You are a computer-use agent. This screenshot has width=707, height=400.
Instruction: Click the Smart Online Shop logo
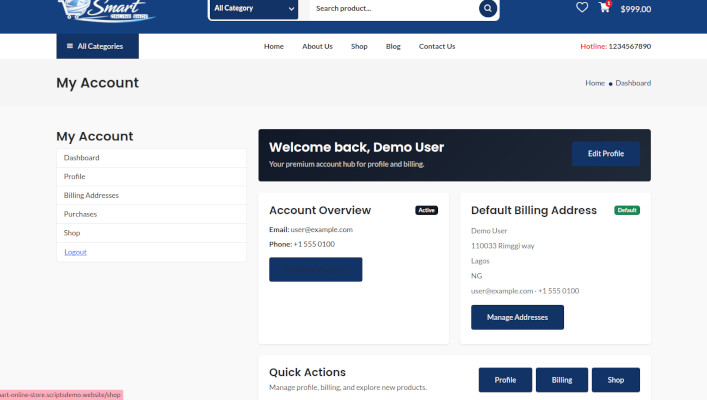click(106, 10)
